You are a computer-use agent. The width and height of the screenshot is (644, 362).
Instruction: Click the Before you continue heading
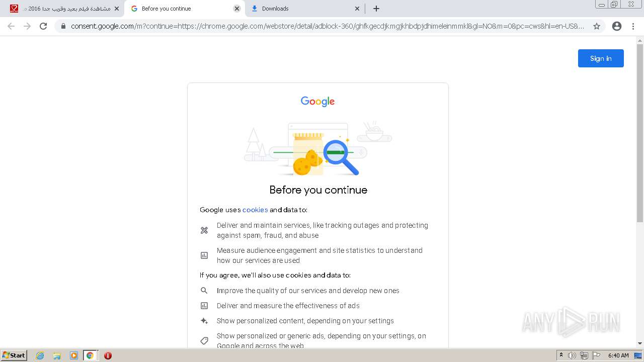point(318,190)
